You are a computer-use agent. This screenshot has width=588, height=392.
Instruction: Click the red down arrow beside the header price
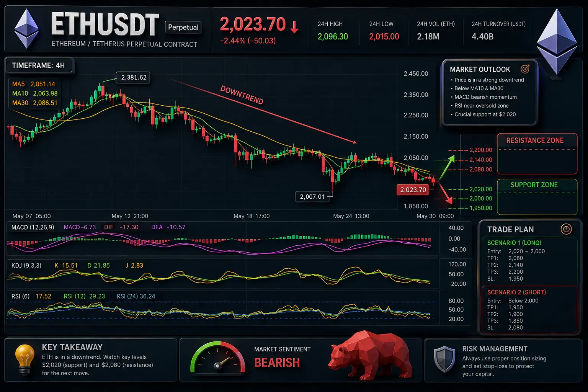(294, 27)
